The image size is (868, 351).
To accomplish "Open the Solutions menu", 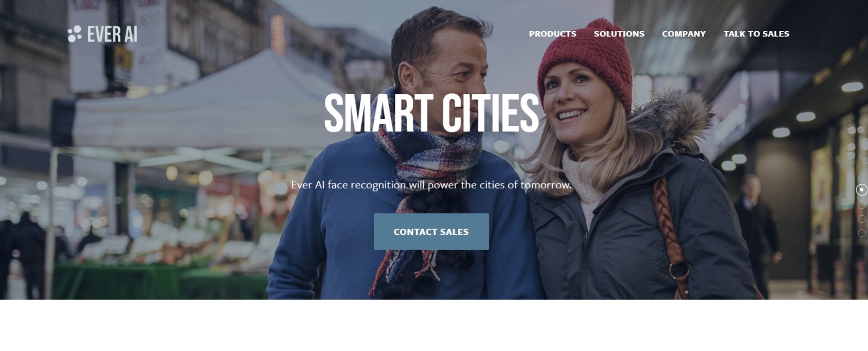I will click(619, 34).
